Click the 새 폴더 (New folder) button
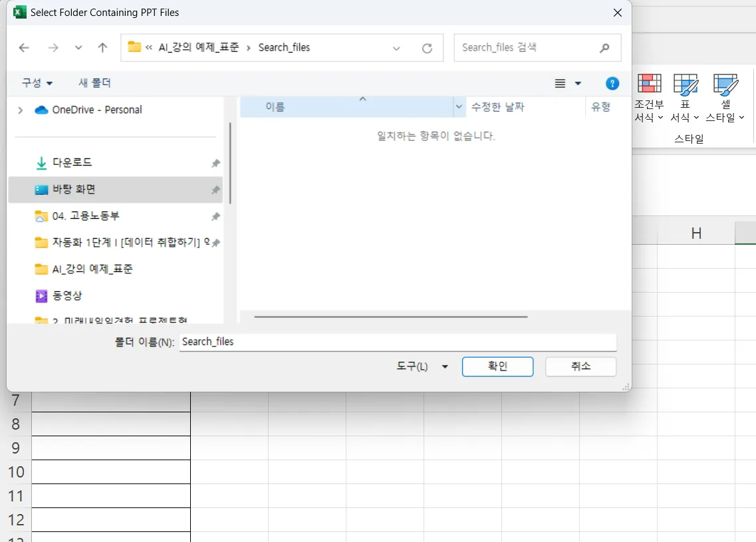Image resolution: width=756 pixels, height=542 pixels. tap(94, 83)
